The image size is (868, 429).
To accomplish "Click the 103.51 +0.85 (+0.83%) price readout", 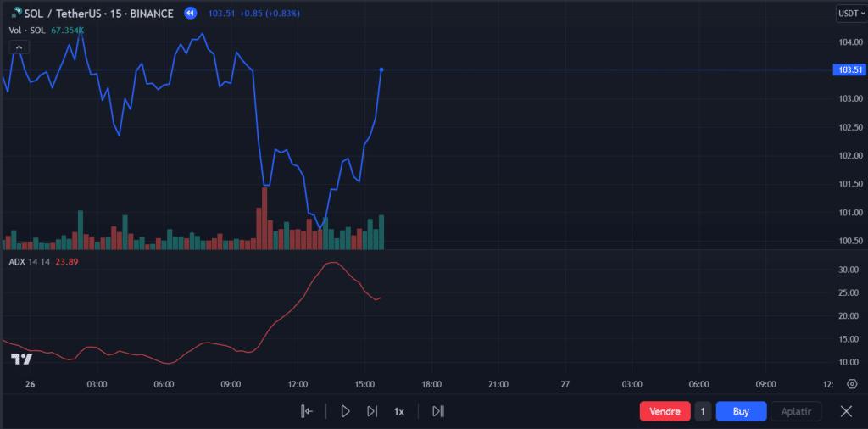I will [x=254, y=13].
